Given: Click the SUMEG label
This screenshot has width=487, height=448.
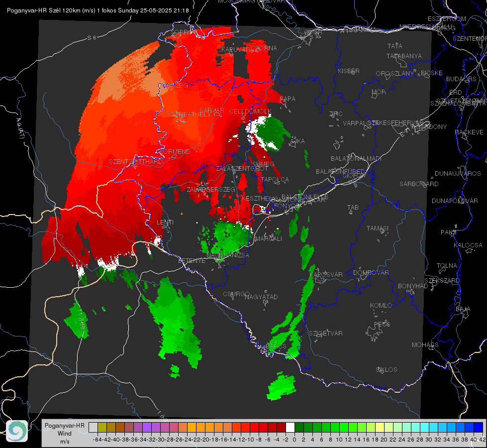Looking at the screenshot, I should click(x=263, y=164).
